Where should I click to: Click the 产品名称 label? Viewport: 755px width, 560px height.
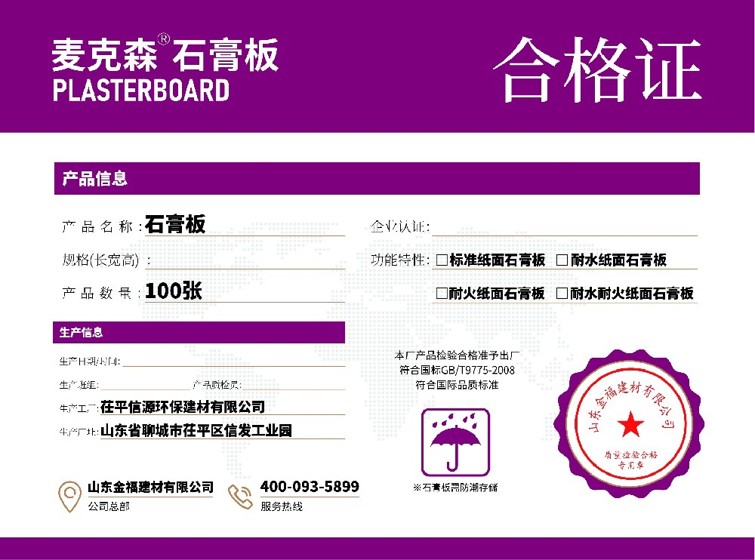pyautogui.click(x=102, y=226)
